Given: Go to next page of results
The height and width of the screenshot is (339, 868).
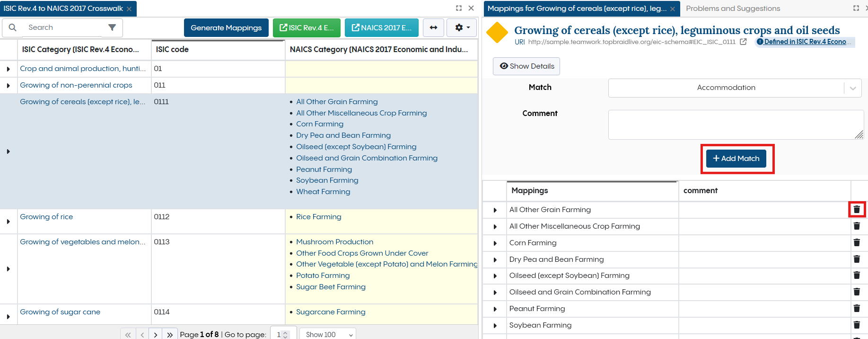Looking at the screenshot, I should pos(156,334).
